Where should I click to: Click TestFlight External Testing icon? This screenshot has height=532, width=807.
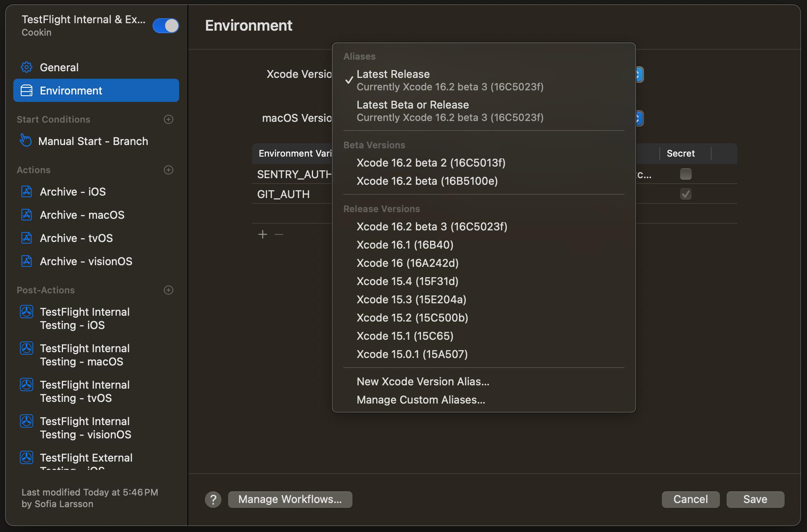(27, 457)
